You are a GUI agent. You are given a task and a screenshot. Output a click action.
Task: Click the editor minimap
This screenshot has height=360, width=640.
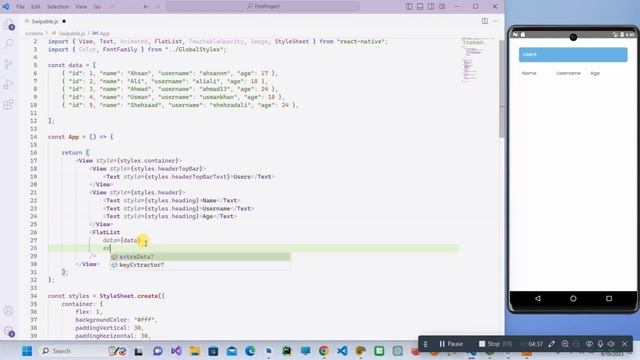coord(477,60)
